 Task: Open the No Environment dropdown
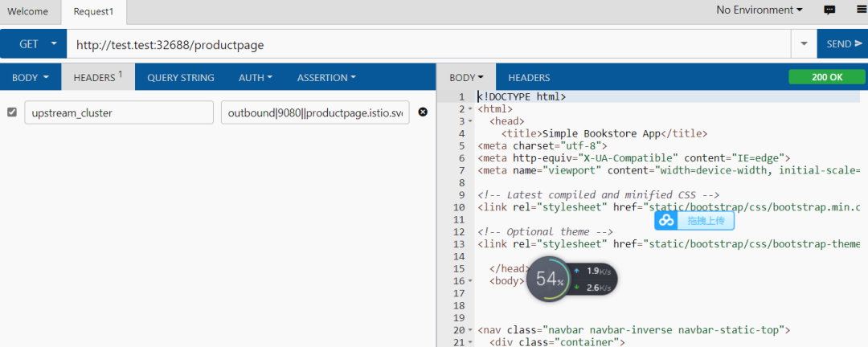[759, 10]
